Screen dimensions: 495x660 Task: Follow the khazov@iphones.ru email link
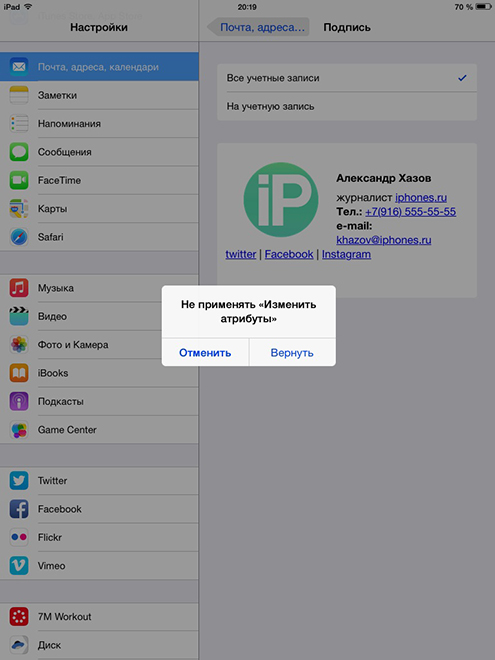pos(383,240)
